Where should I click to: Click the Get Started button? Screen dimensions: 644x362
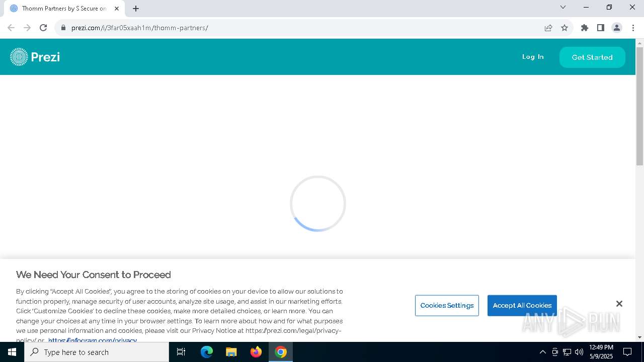point(592,57)
